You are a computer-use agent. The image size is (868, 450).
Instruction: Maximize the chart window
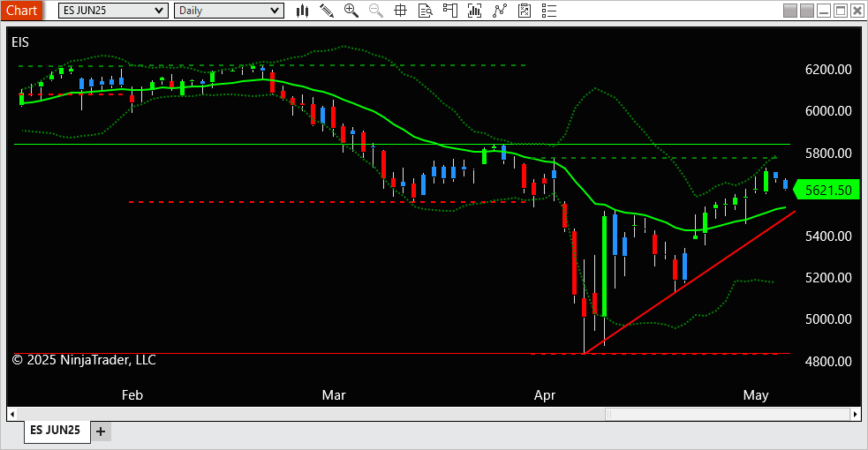pyautogui.click(x=841, y=11)
